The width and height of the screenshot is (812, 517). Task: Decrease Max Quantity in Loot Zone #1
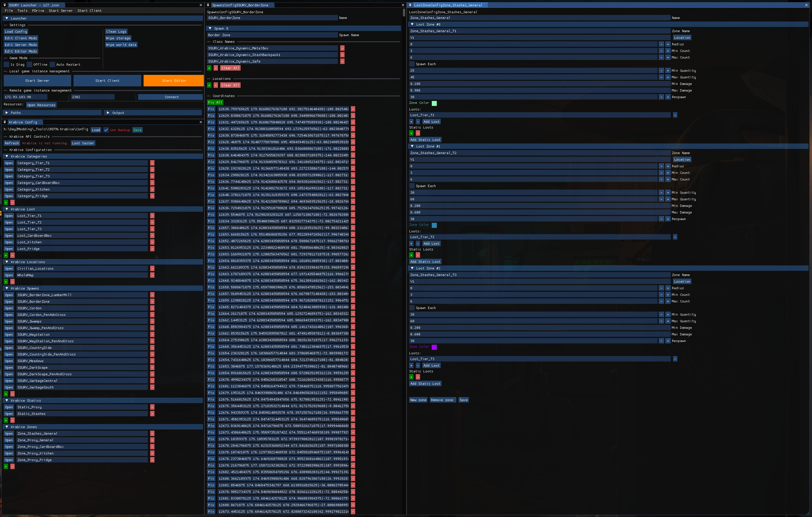pyautogui.click(x=661, y=199)
